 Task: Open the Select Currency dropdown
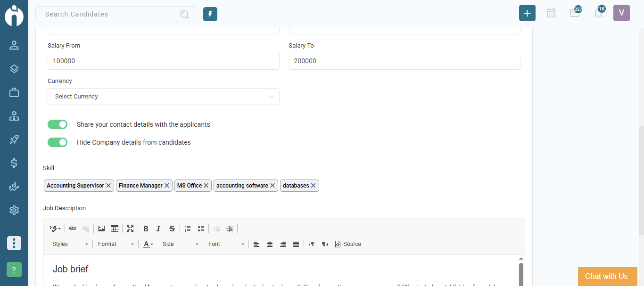tap(164, 97)
